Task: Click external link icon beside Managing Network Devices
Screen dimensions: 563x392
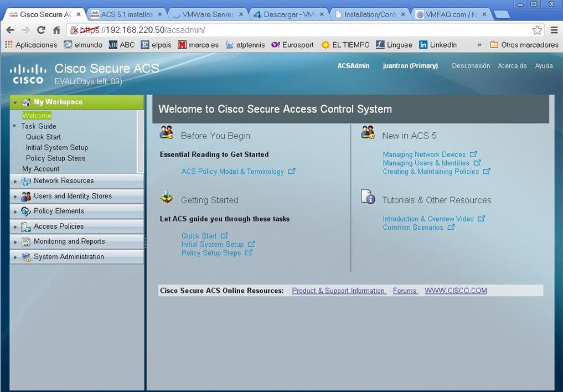Action: [473, 154]
